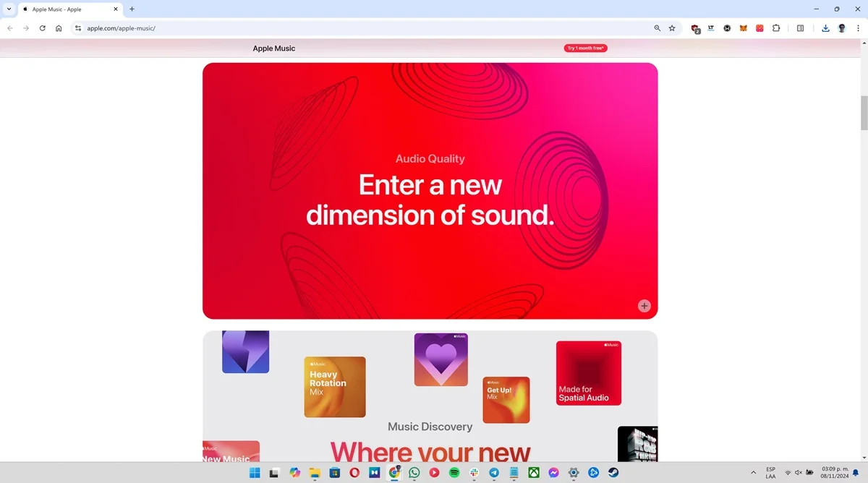Launch the Xbox app from the taskbar

pos(532,473)
